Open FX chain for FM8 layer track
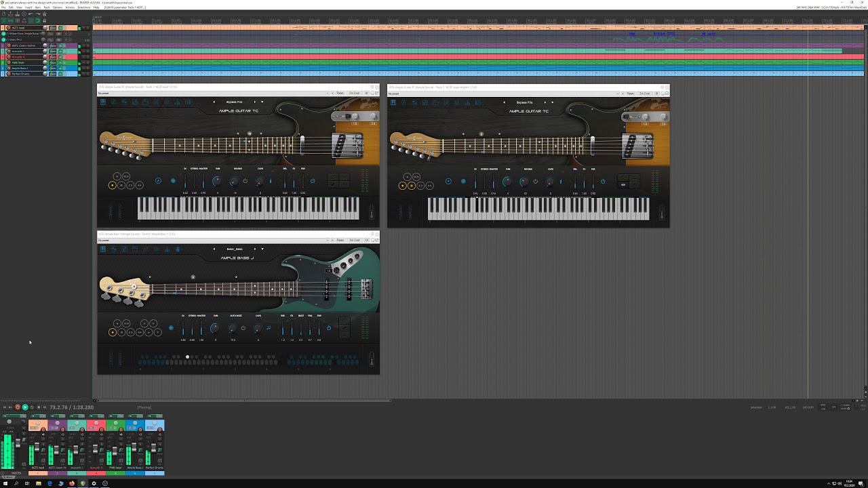 click(60, 62)
